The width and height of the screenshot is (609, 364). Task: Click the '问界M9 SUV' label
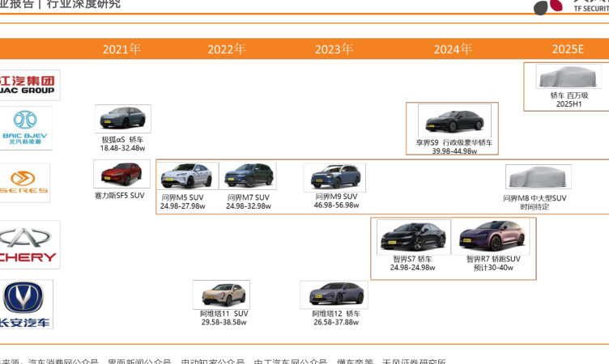click(336, 197)
